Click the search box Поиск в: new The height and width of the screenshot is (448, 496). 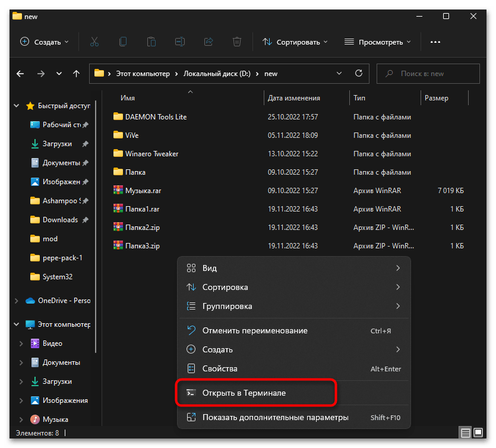coord(428,74)
